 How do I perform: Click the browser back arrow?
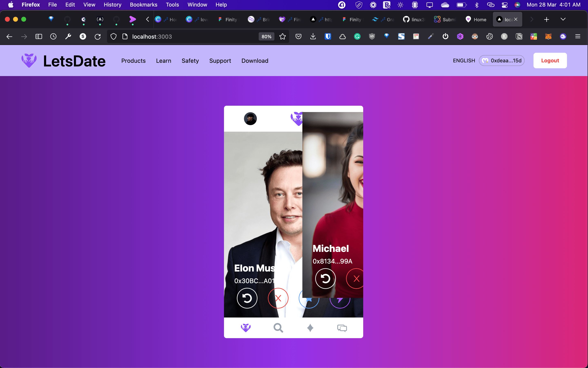(x=9, y=37)
